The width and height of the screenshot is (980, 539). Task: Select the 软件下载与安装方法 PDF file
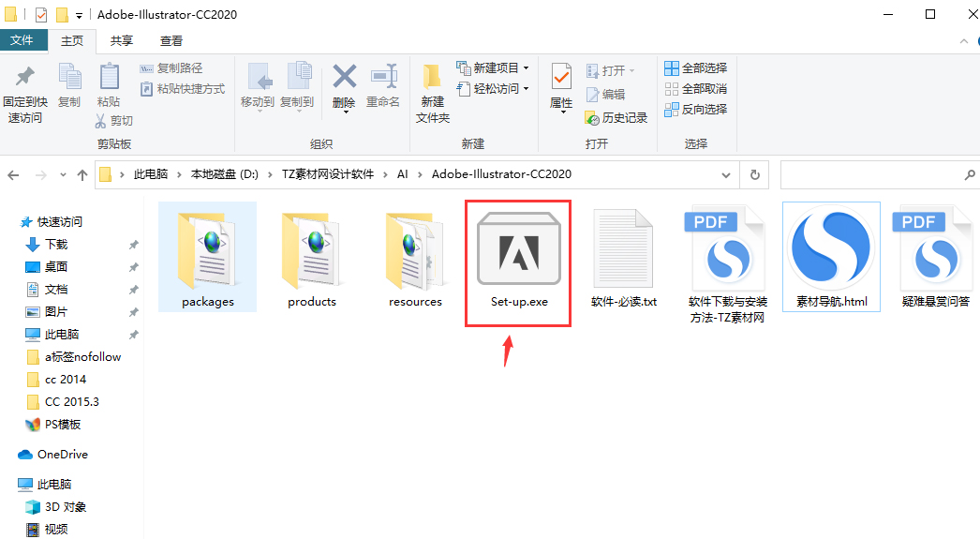point(727,265)
